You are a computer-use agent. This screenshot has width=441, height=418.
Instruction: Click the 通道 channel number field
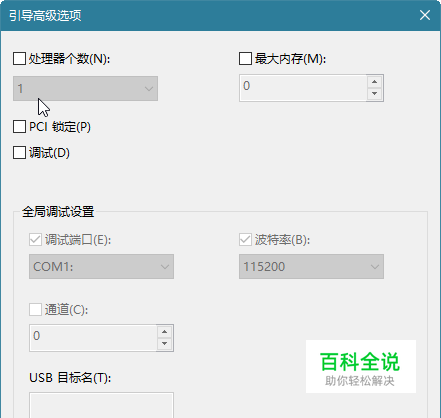pyautogui.click(x=93, y=338)
